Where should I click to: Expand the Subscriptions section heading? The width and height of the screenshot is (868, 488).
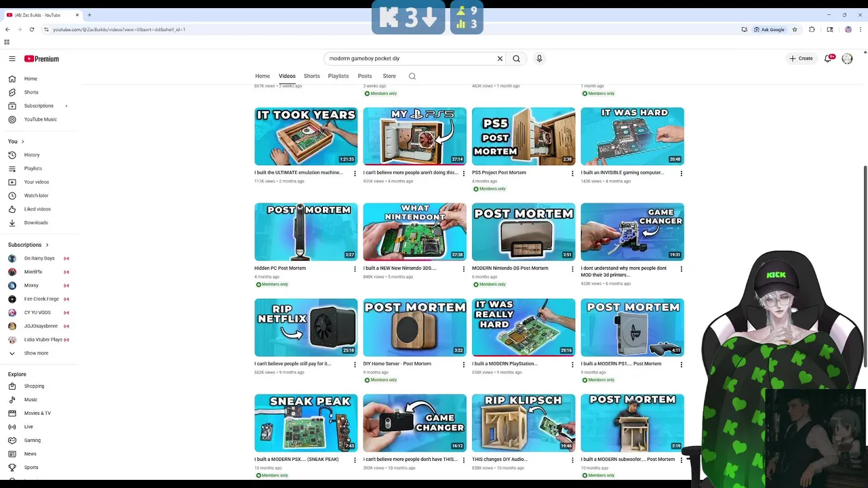(x=28, y=245)
